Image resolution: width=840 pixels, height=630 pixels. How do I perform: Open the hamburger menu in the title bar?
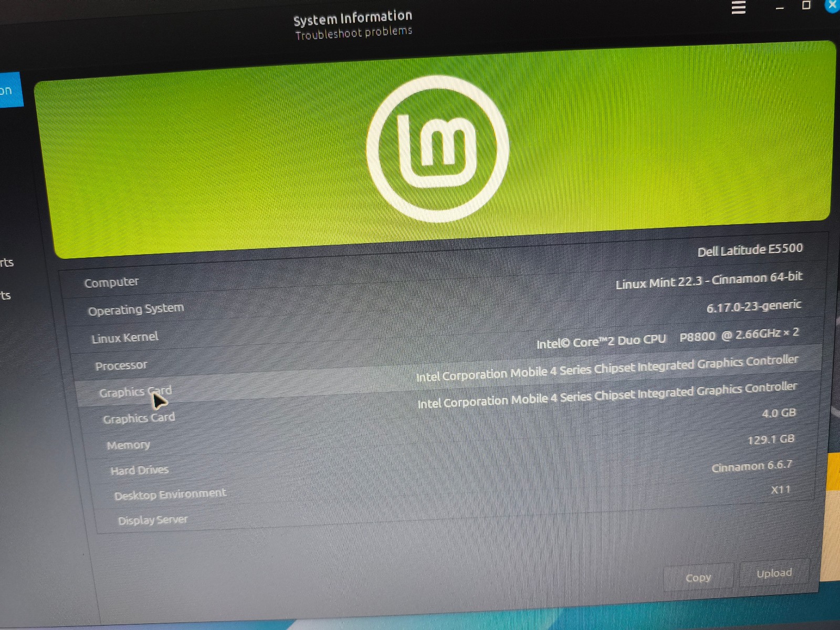tap(738, 7)
